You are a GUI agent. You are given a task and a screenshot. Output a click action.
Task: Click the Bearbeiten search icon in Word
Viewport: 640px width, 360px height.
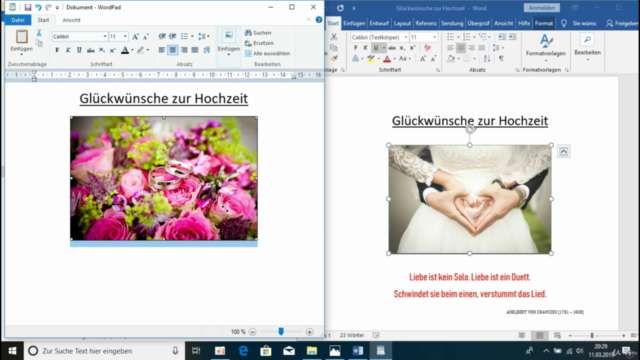[x=587, y=40]
